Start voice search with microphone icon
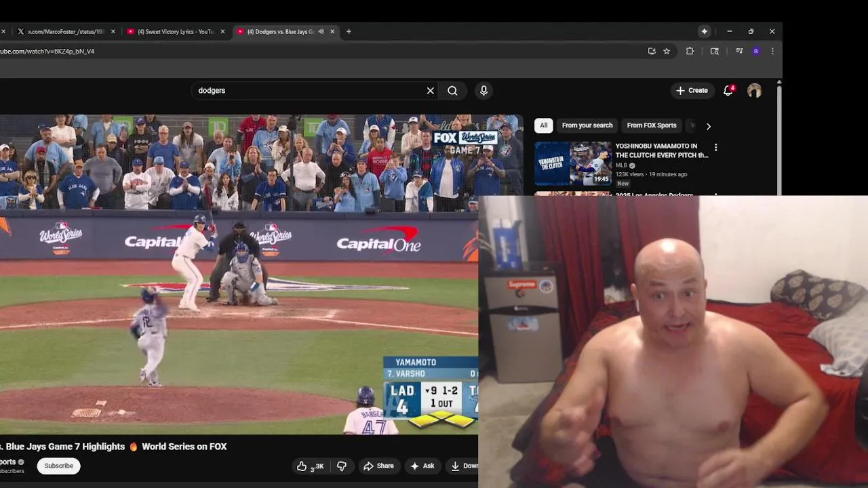The width and height of the screenshot is (868, 488). tap(484, 90)
